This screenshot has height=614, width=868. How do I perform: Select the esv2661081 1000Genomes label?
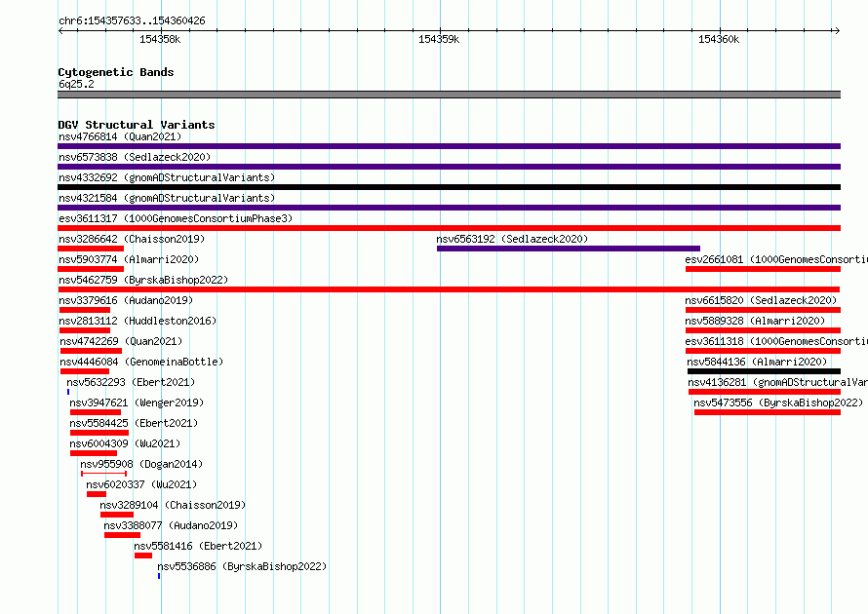coord(776,259)
